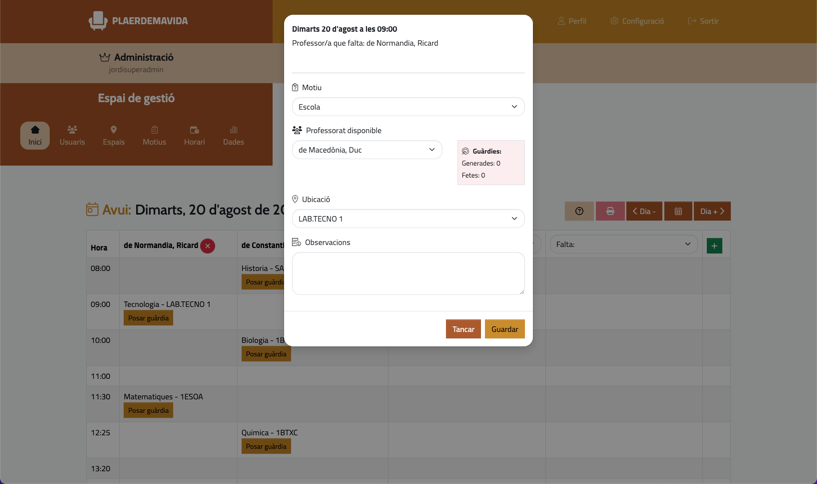
Task: Click the green plus add button
Action: [714, 246]
